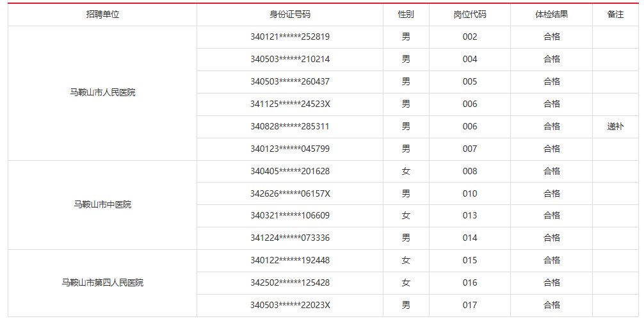Click ID number 342626******06157X
The height and width of the screenshot is (319, 644).
290,193
